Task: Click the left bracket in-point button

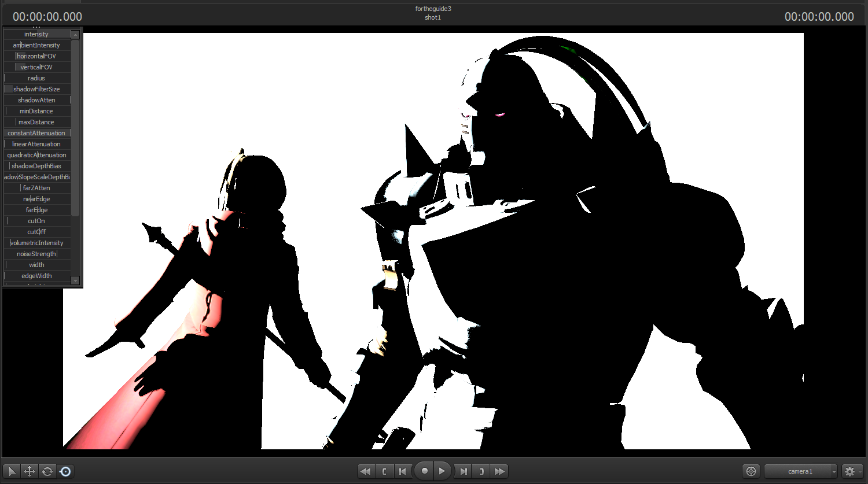Action: pos(384,471)
